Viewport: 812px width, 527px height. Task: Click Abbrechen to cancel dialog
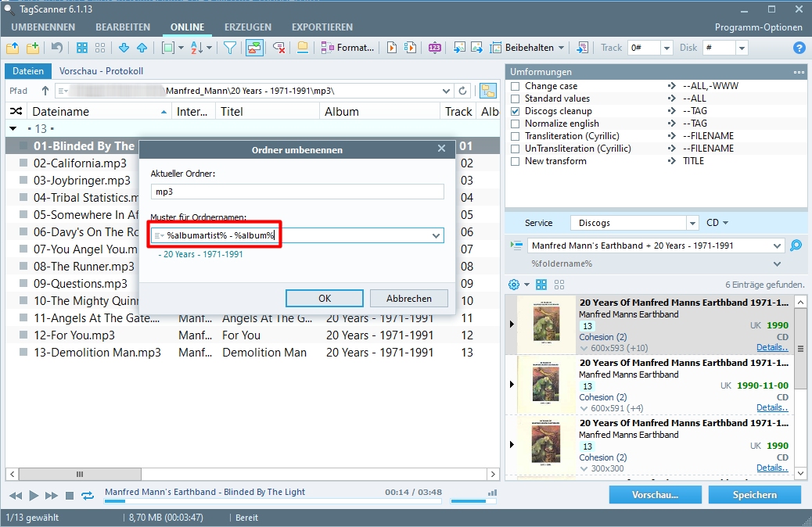(x=408, y=298)
